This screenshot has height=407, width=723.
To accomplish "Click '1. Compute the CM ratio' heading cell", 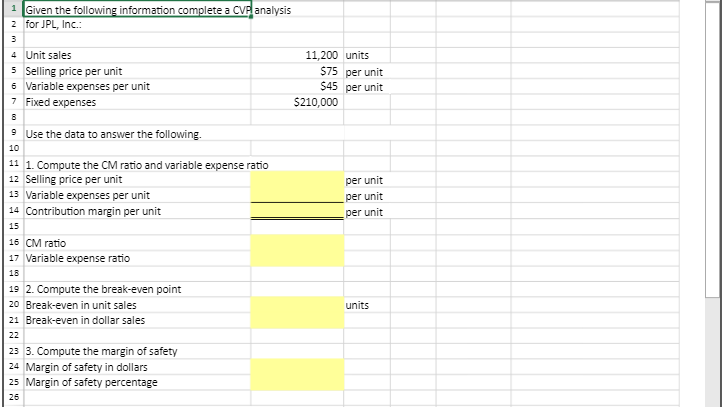I will [137, 165].
